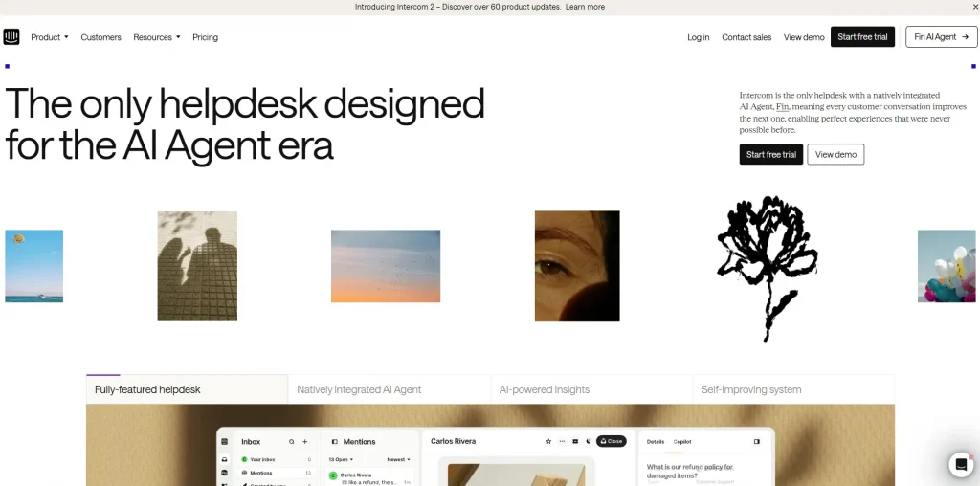Click the search icon in Inbox panel
This screenshot has width=980, height=486.
point(291,442)
